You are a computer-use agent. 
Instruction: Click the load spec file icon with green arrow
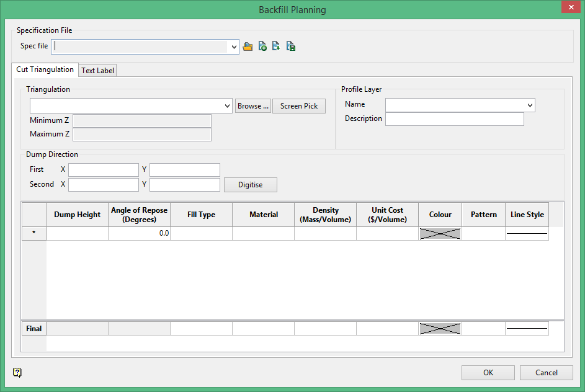[x=277, y=47]
